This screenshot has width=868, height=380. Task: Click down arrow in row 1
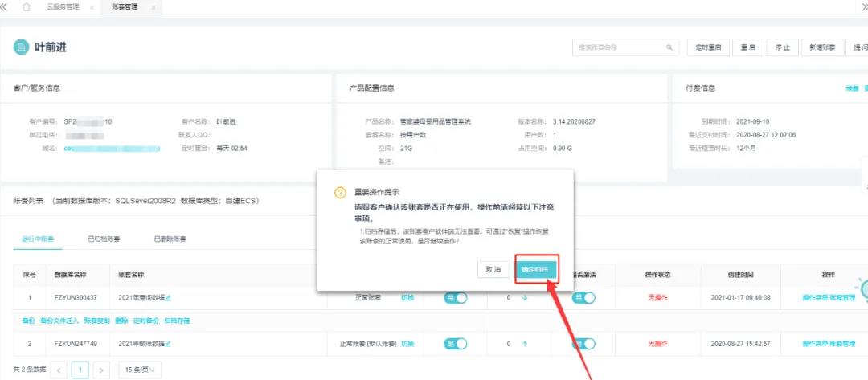525,298
